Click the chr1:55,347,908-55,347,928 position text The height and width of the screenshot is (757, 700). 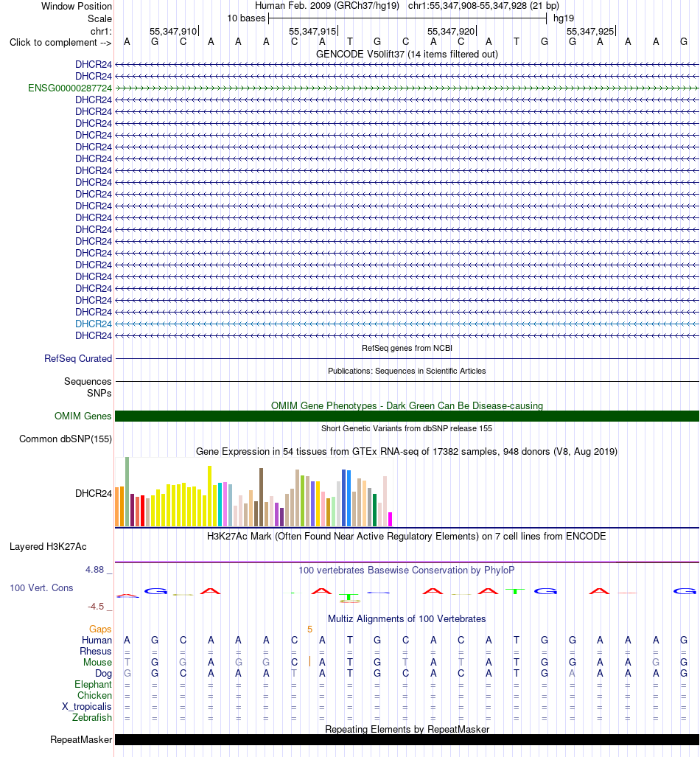(x=483, y=6)
